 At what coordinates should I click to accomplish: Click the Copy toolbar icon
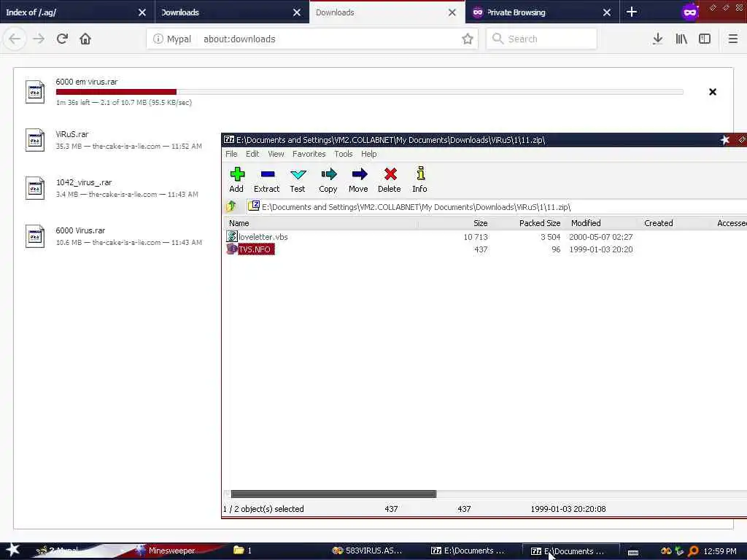pos(328,179)
